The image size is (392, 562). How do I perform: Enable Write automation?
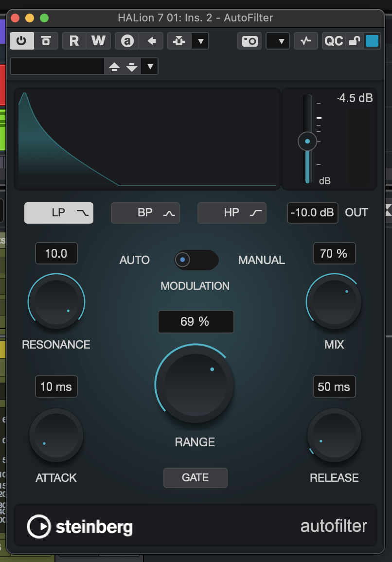(x=98, y=41)
